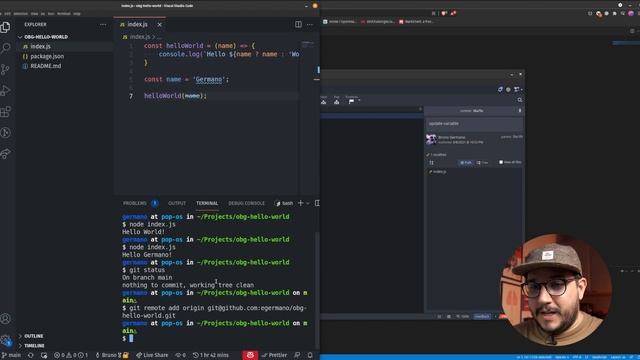Click the terminal prompt cursor

(131, 338)
